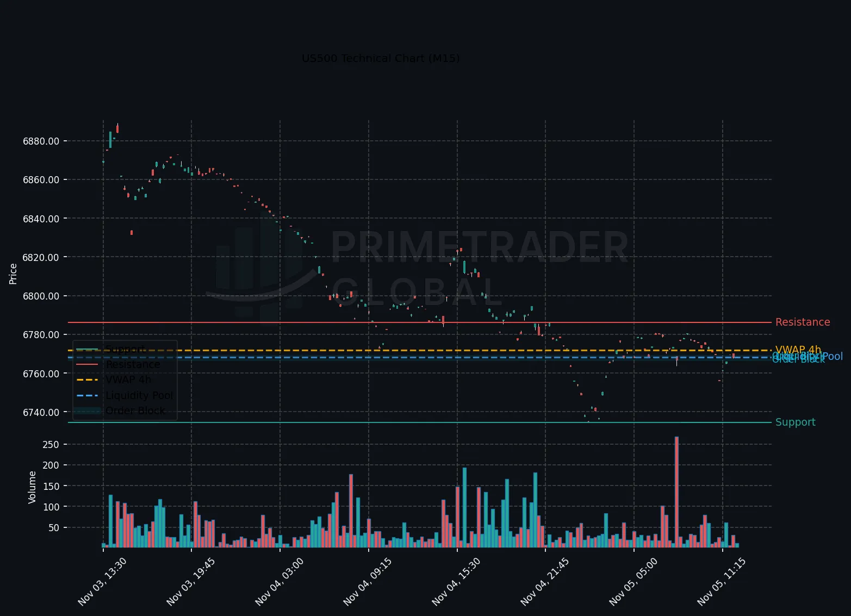Click the green horizontal Support line
The image size is (851, 616).
(420, 422)
